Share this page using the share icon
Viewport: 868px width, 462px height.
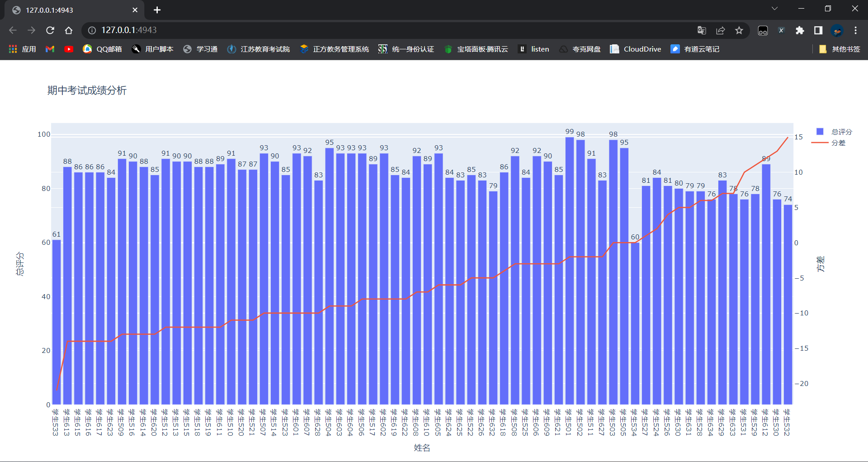tap(721, 30)
